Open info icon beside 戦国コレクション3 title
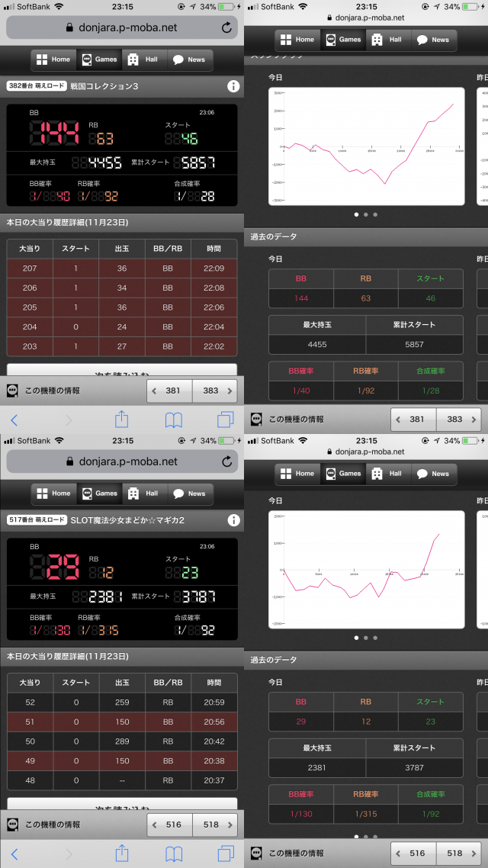Viewport: 488px width, 868px height. tap(233, 87)
